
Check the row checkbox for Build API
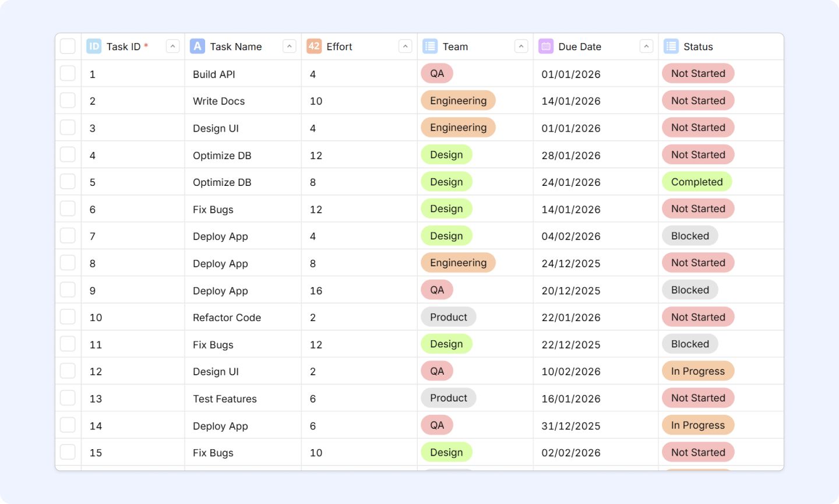pyautogui.click(x=68, y=73)
